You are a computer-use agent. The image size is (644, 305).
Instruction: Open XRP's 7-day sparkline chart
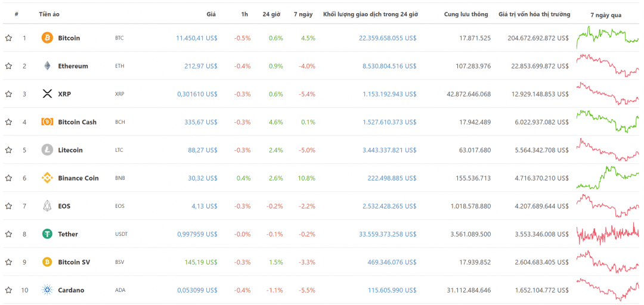(x=608, y=94)
